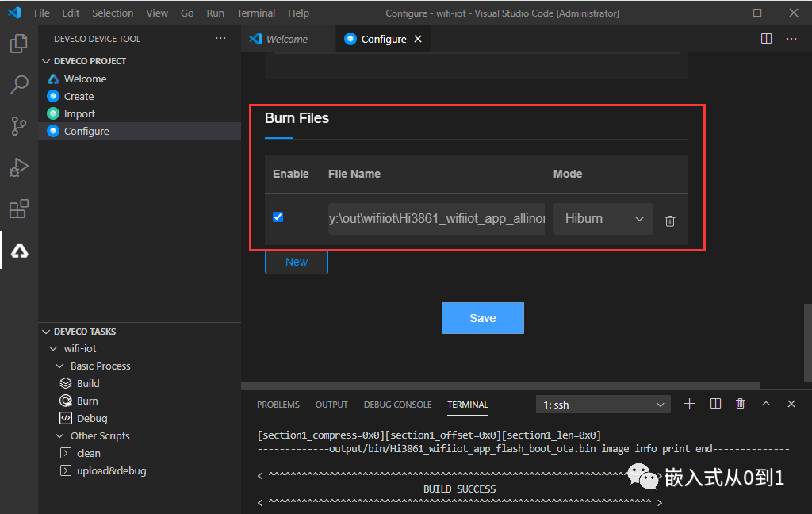Collapse the Basic Process group
Image resolution: width=812 pixels, height=514 pixels.
coord(100,366)
